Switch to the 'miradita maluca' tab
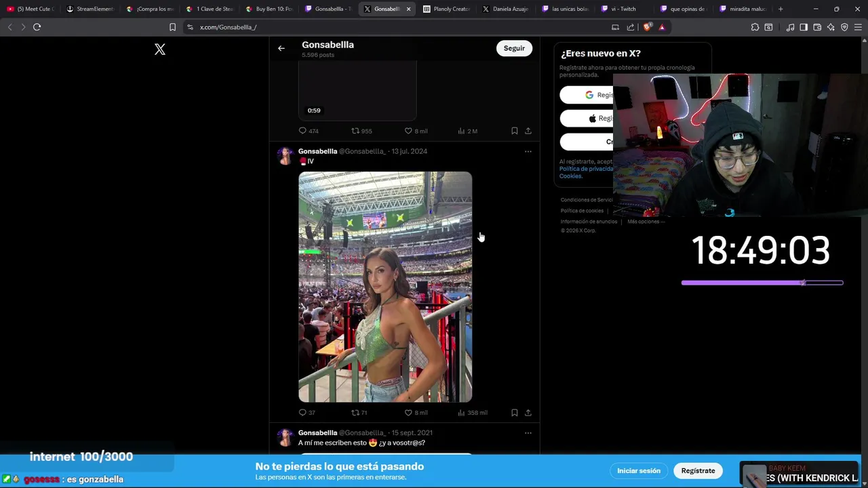 [744, 9]
